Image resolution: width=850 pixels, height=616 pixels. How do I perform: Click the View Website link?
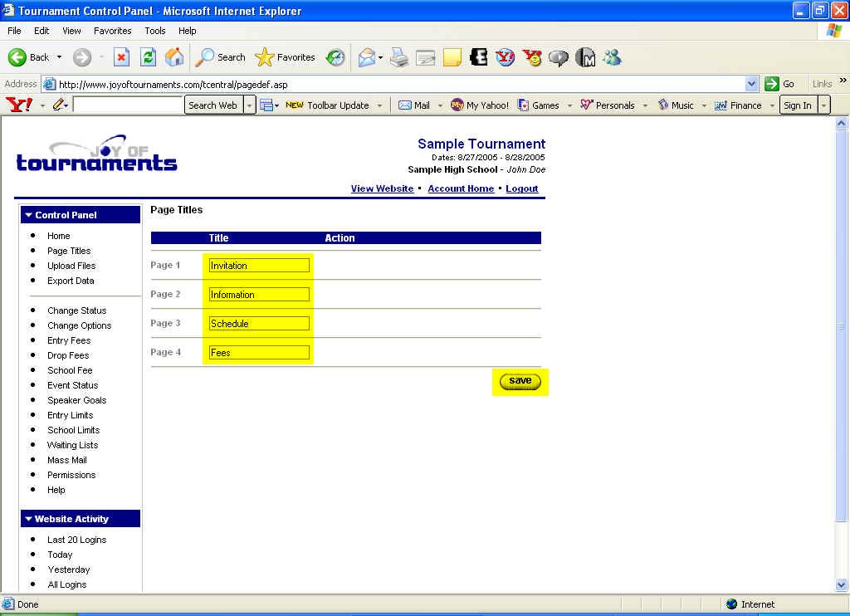[382, 188]
